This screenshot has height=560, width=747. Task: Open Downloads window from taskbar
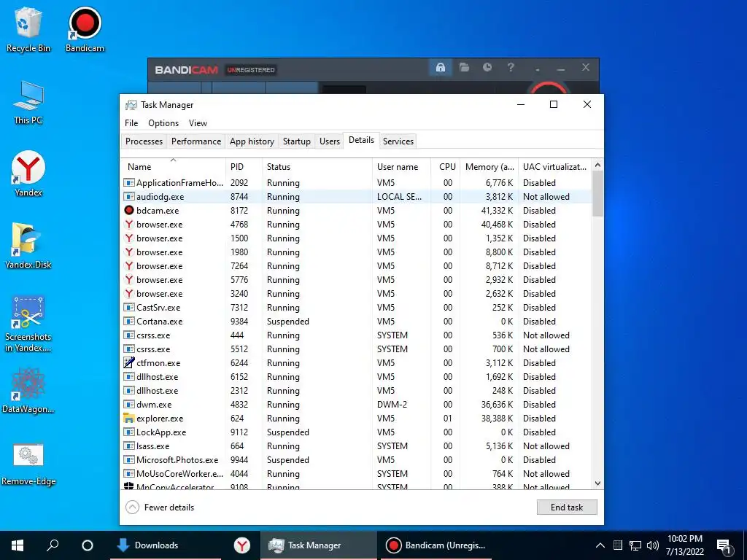pyautogui.click(x=166, y=545)
